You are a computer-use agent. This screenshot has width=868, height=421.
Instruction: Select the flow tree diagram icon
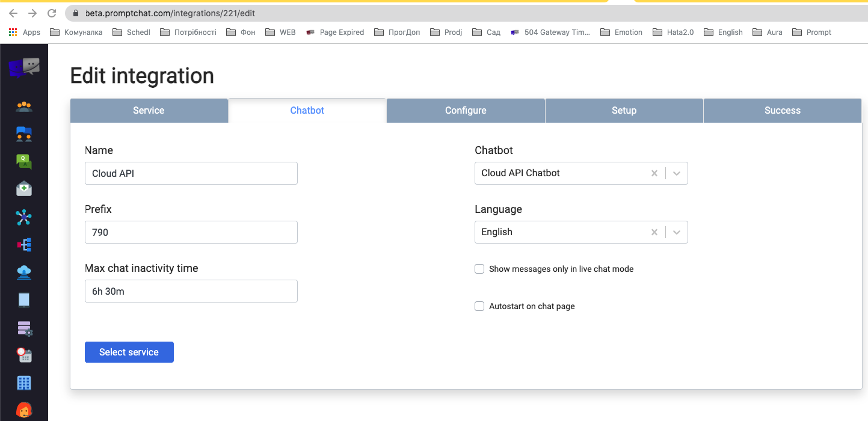pos(24,245)
